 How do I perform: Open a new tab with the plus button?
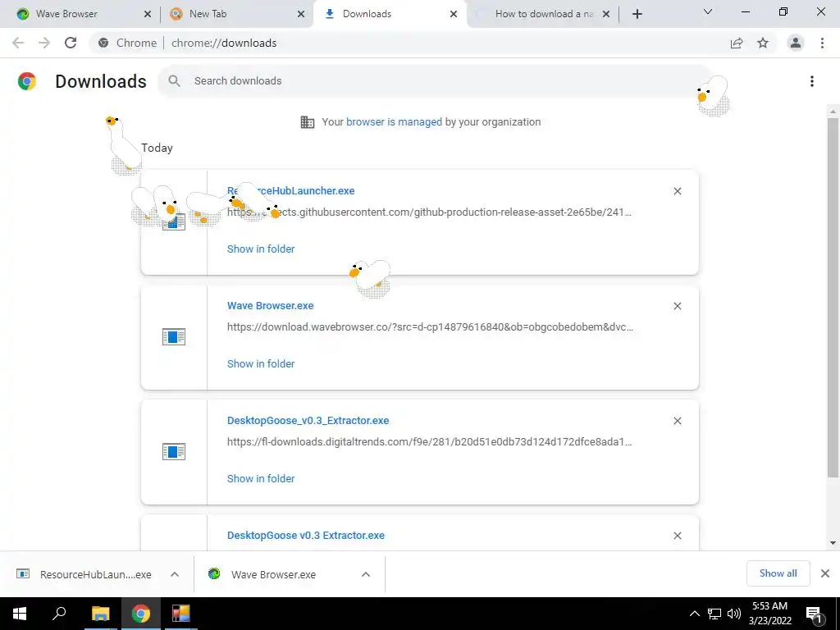point(637,14)
